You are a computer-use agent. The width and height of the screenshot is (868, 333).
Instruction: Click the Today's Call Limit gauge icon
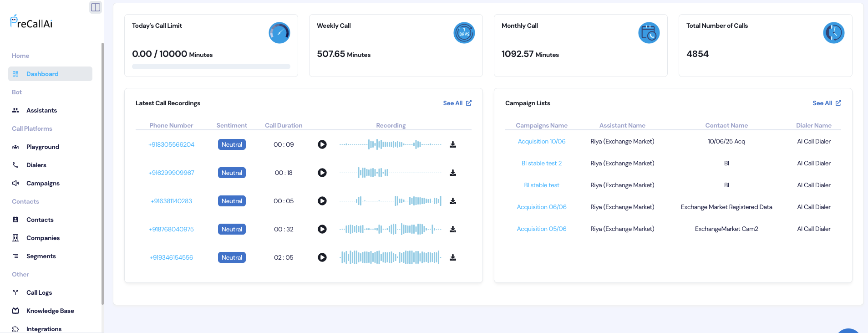tap(279, 33)
